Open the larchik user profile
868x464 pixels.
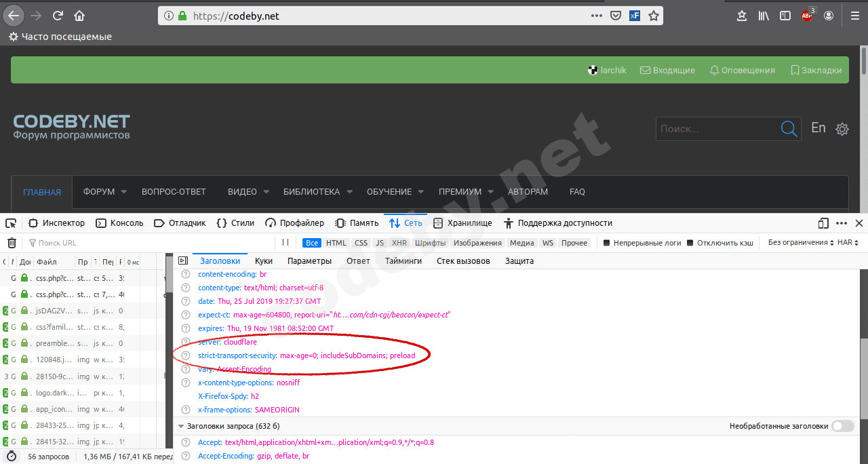tap(607, 70)
